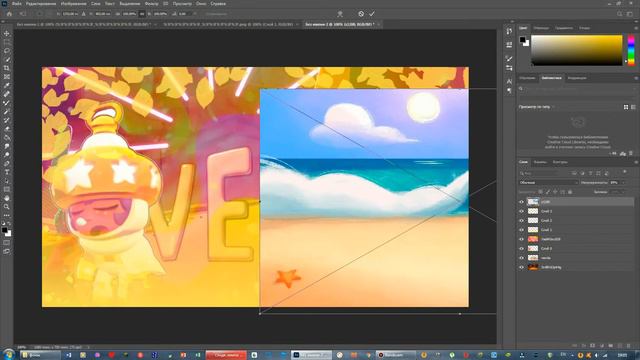Viewport: 640px width, 360px height.
Task: Open the Paragraph panel icon in the dock
Action: [x=509, y=91]
